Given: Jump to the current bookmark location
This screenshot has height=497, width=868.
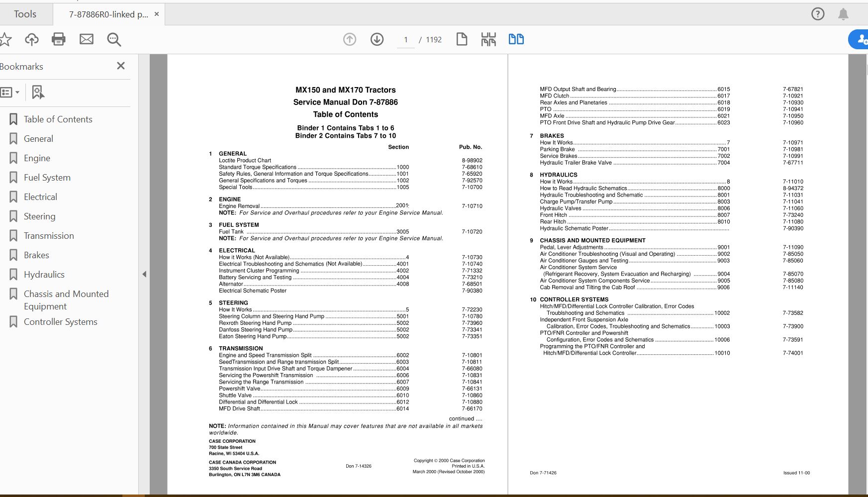Looking at the screenshot, I should pyautogui.click(x=37, y=92).
